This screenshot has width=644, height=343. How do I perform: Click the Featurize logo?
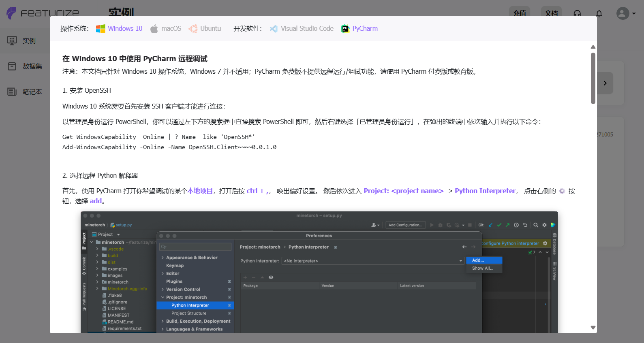pyautogui.click(x=43, y=13)
